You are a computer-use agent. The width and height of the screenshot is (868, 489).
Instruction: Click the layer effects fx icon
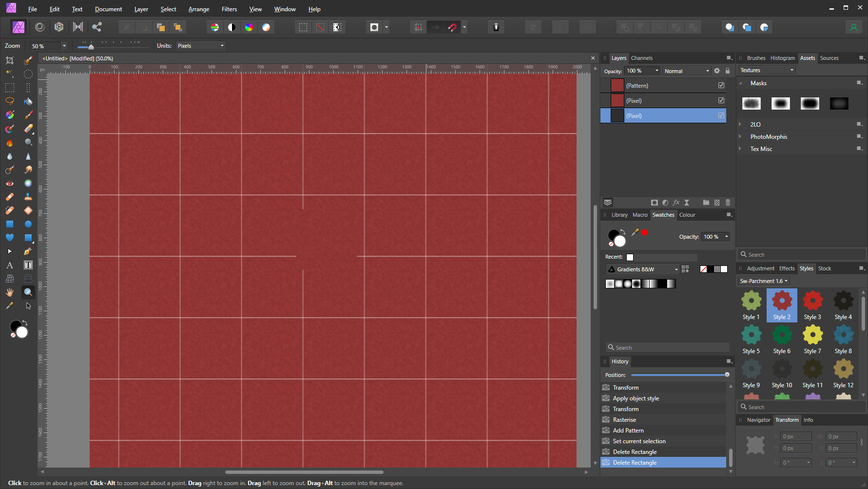pos(676,203)
